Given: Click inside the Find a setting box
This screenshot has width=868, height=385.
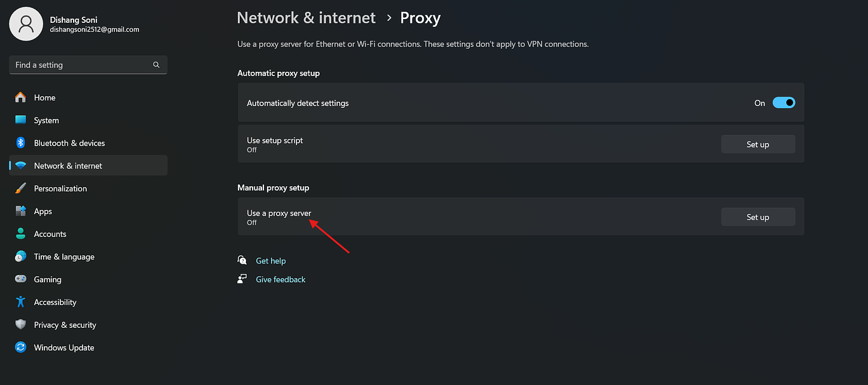Looking at the screenshot, I should tap(76, 64).
